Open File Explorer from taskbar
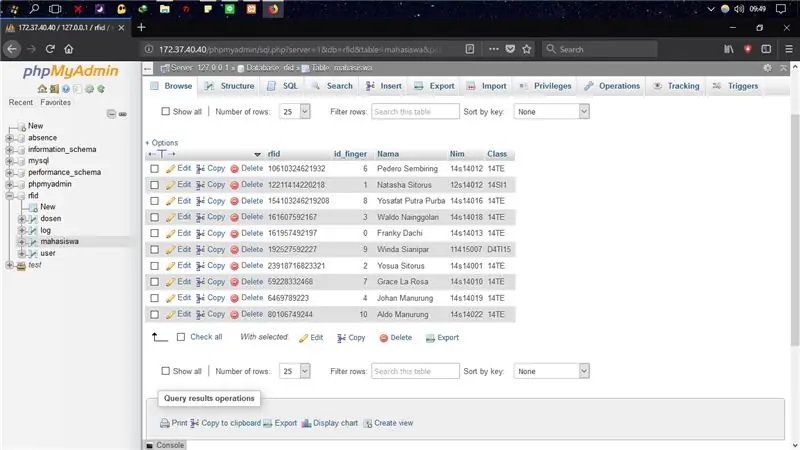The height and width of the screenshot is (450, 800). pos(164,9)
